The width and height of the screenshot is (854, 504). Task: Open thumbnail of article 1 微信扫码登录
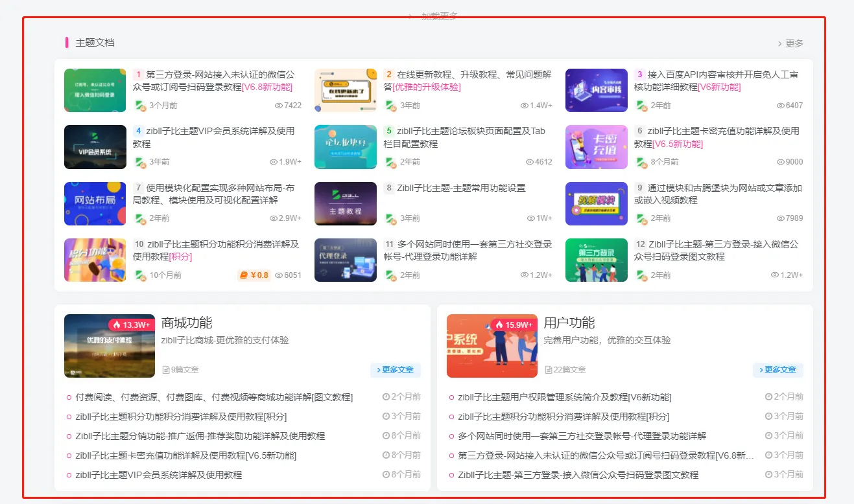pos(95,91)
